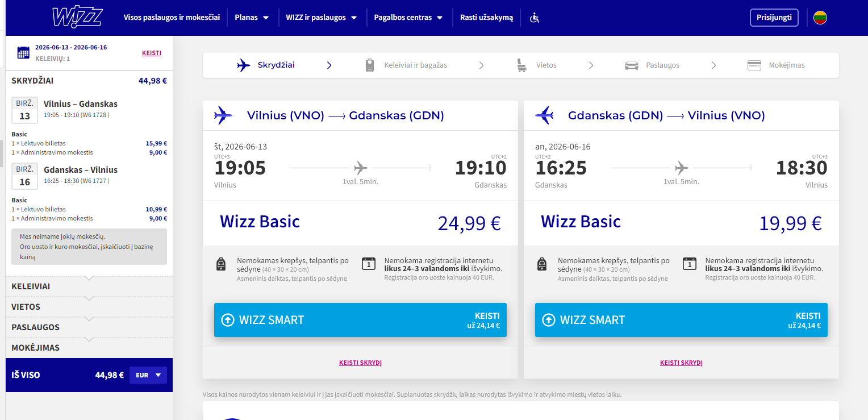Click the Prisijungti login button
Screen dimensions: 868x420
pos(774,18)
